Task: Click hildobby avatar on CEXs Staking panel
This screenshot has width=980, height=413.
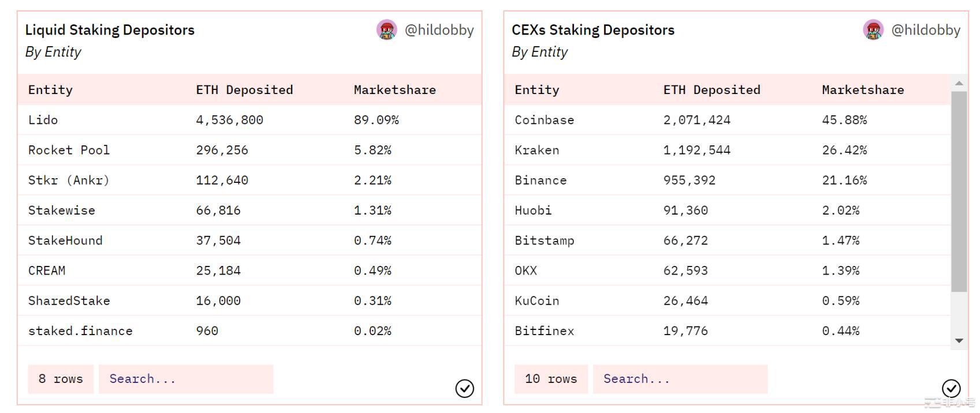Action: click(x=873, y=30)
